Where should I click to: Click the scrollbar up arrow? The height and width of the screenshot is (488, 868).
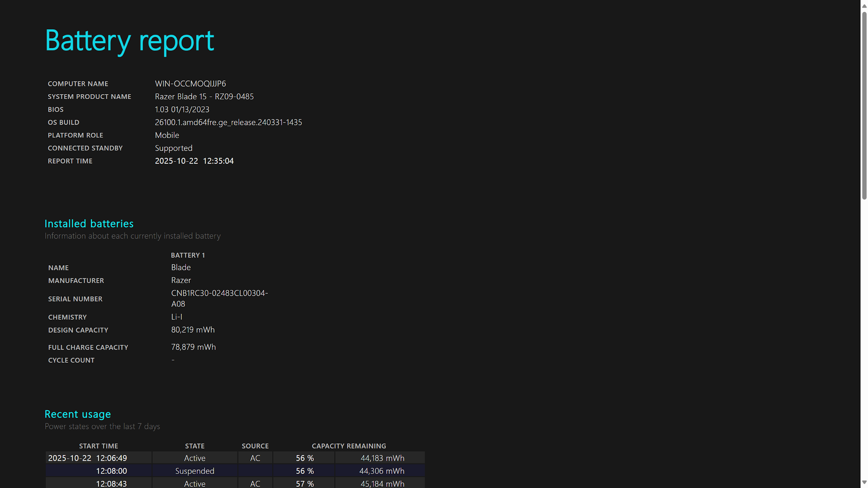pyautogui.click(x=864, y=6)
